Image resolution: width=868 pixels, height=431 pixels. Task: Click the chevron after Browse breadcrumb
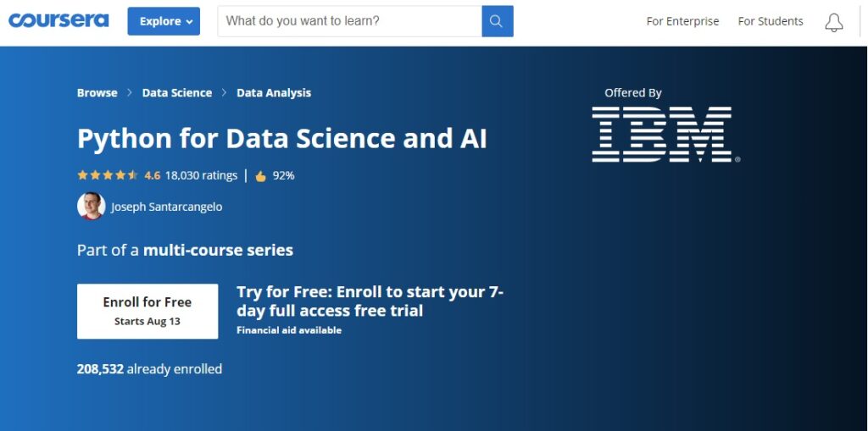(130, 93)
